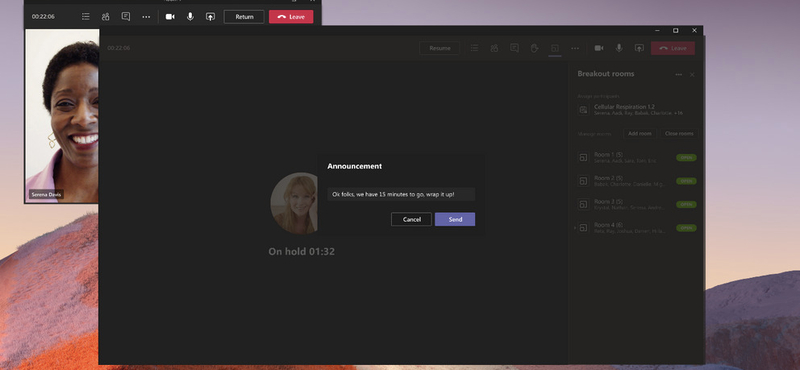Share content from the main meeting window
The height and width of the screenshot is (370, 800).
click(639, 48)
